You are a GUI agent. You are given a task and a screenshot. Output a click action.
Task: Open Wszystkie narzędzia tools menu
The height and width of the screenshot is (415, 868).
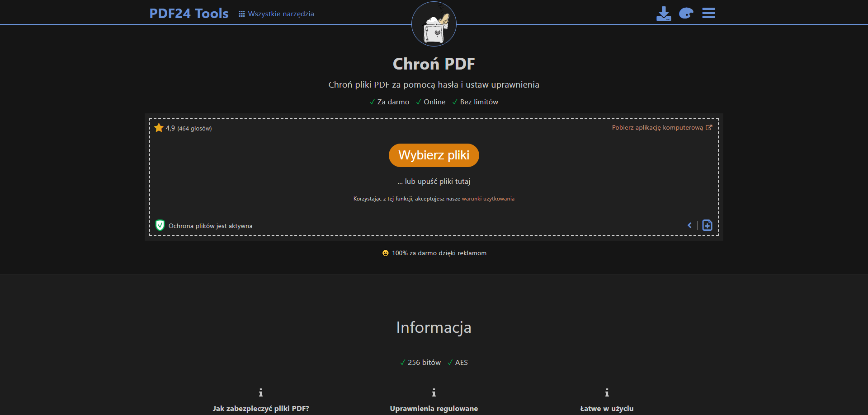tap(276, 14)
